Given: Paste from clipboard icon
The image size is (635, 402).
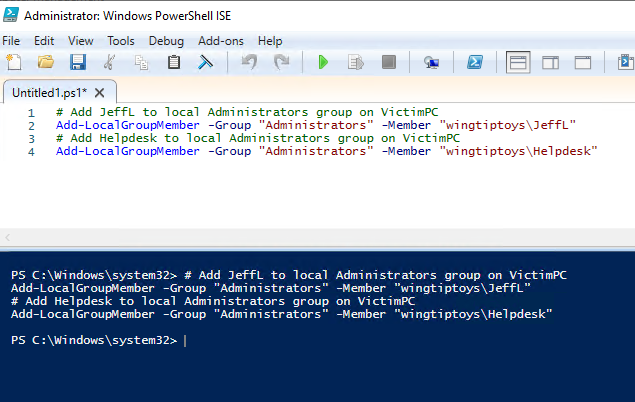Looking at the screenshot, I should pos(174,62).
